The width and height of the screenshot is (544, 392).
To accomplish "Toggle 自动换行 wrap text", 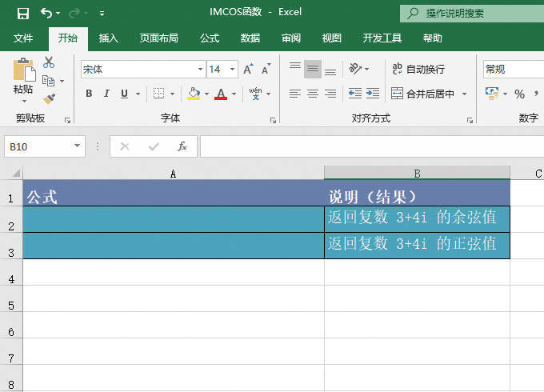I will [x=418, y=70].
